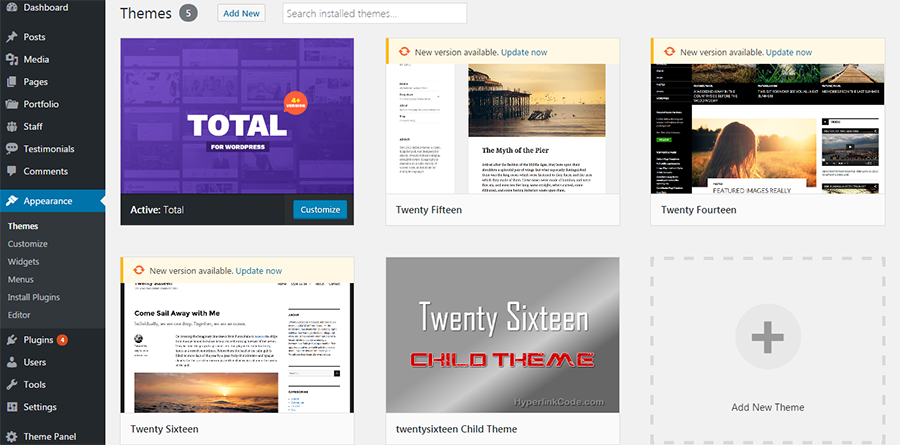Click the Tools wrench icon
Viewport: 900px width, 445px height.
pyautogui.click(x=11, y=385)
